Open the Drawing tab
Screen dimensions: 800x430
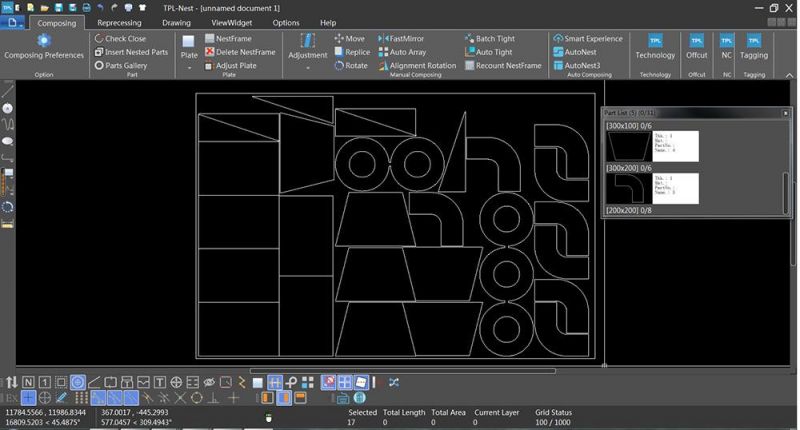(177, 23)
